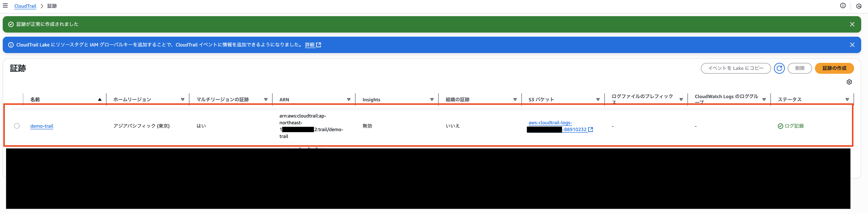The image size is (868, 214).
Task: Click the external link icon beside 詳細
Action: pyautogui.click(x=318, y=45)
